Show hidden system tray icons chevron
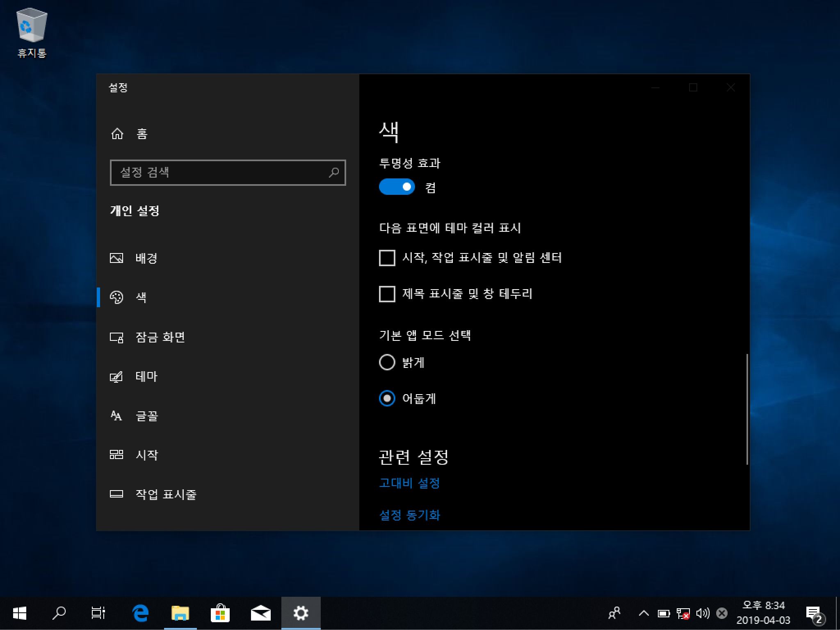Viewport: 840px width, 630px height. (644, 613)
